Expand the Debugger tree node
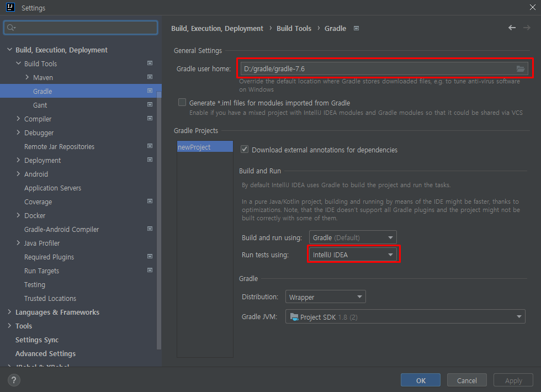541x392 pixels. 19,133
